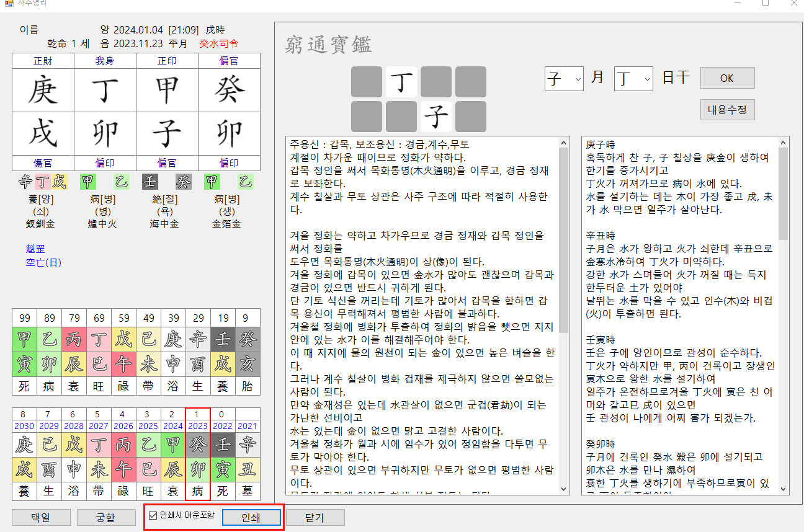
Task: Click the 丁 day stem in chart
Action: pyautogui.click(x=105, y=90)
